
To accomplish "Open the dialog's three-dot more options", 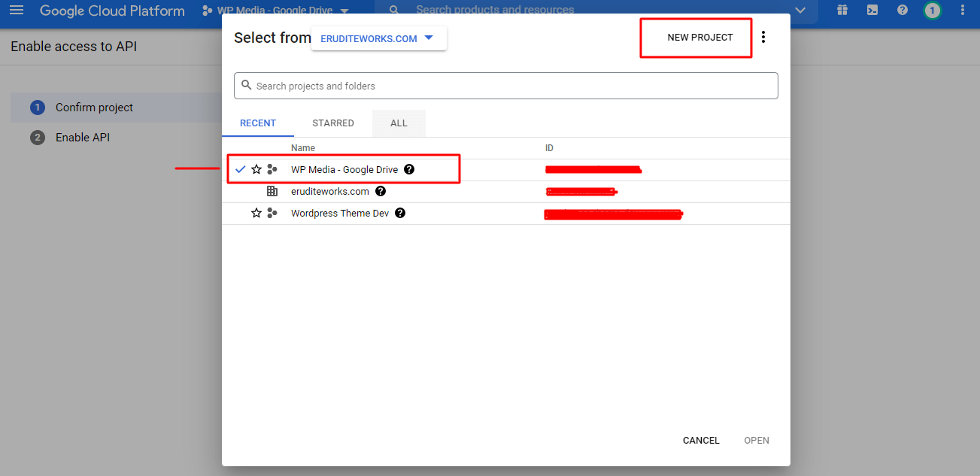I will (763, 37).
